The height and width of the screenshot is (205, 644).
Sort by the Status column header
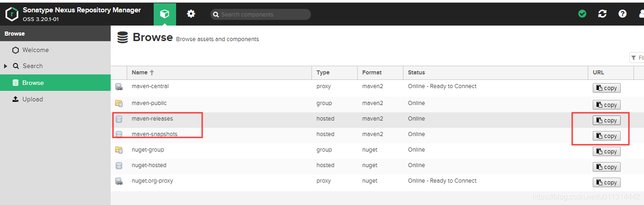(x=496, y=73)
